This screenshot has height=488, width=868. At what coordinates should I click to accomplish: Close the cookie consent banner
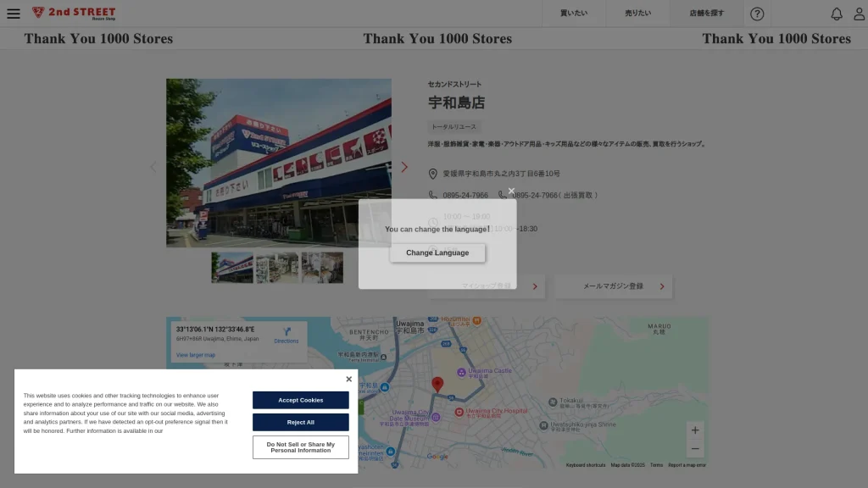coord(348,379)
